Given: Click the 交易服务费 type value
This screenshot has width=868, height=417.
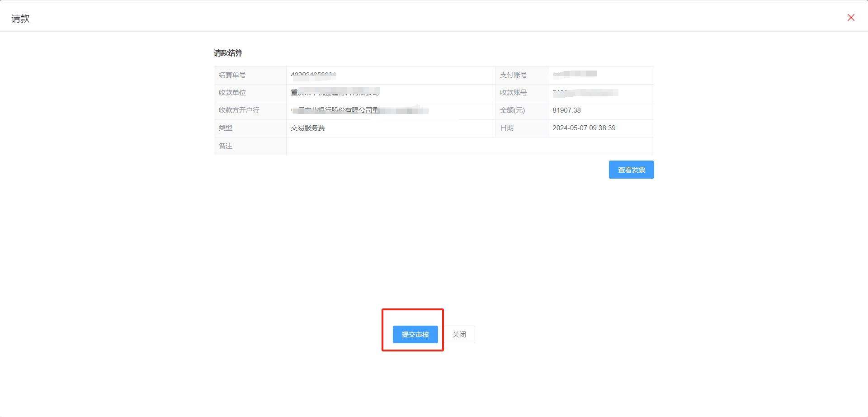Looking at the screenshot, I should [307, 128].
